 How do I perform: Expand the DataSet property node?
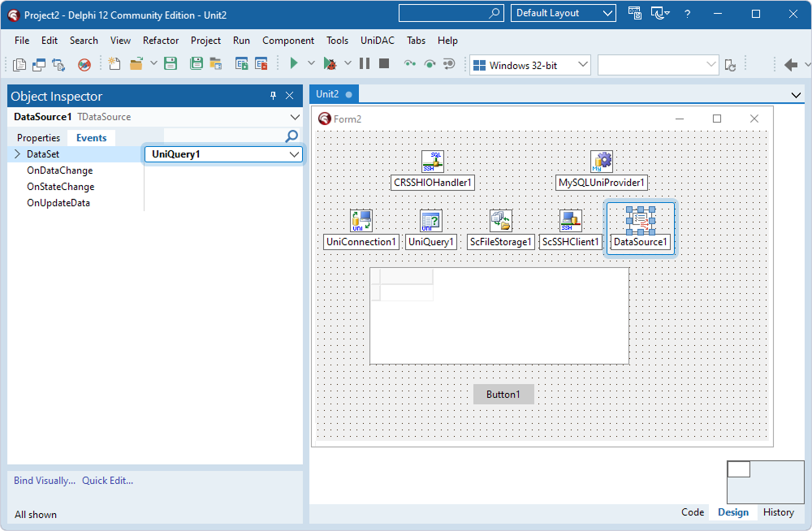(x=18, y=154)
